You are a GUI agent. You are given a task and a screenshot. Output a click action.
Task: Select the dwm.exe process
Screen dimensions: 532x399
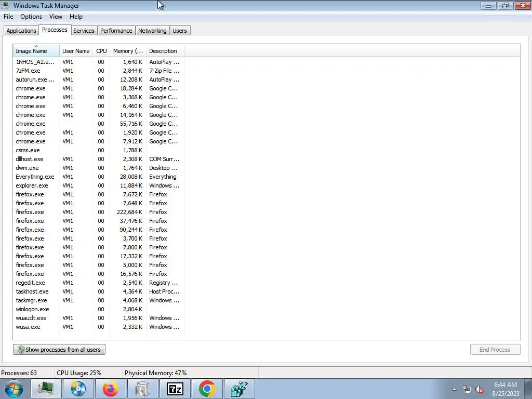(99, 168)
